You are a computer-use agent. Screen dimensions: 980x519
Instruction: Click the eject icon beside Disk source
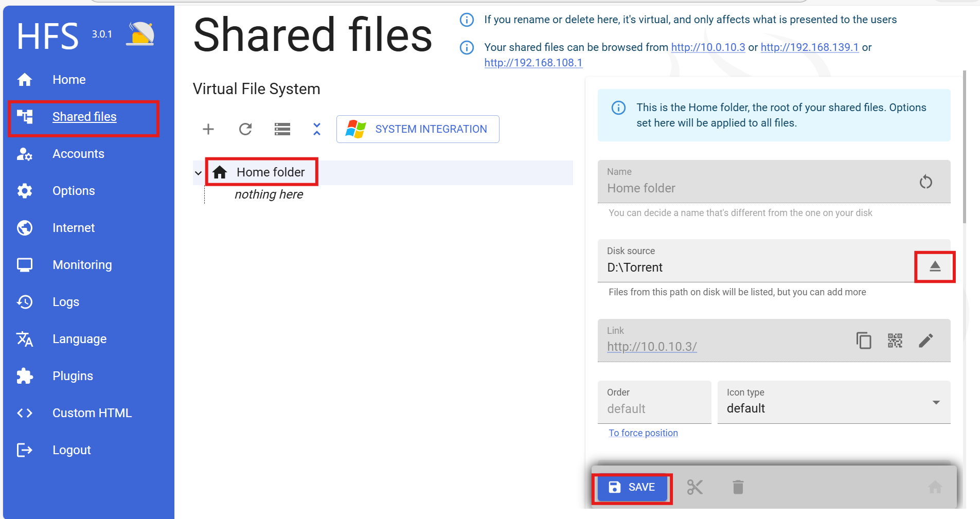point(935,266)
